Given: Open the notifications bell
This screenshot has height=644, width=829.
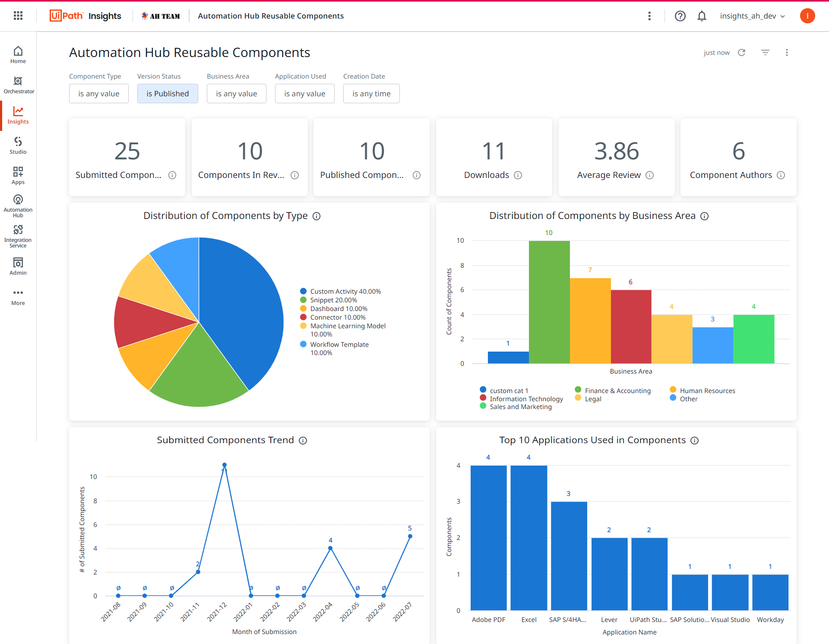Looking at the screenshot, I should [702, 16].
